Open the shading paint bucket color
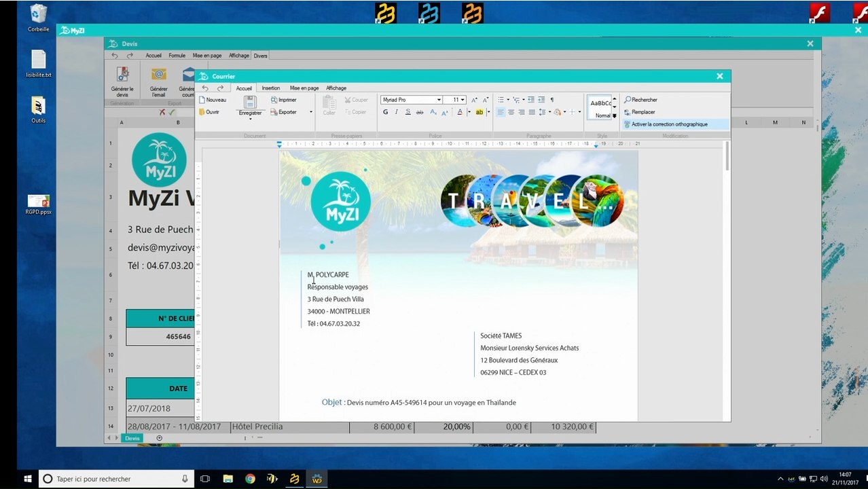 (557, 112)
